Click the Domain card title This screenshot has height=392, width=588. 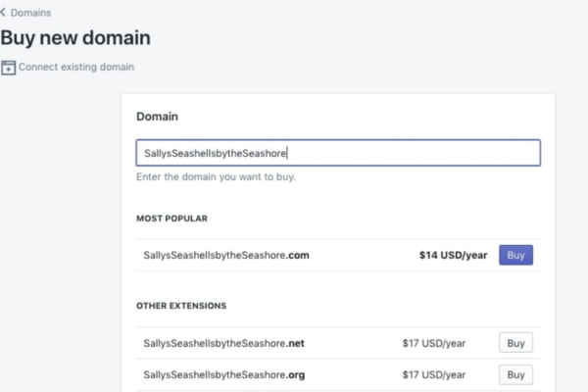(157, 117)
